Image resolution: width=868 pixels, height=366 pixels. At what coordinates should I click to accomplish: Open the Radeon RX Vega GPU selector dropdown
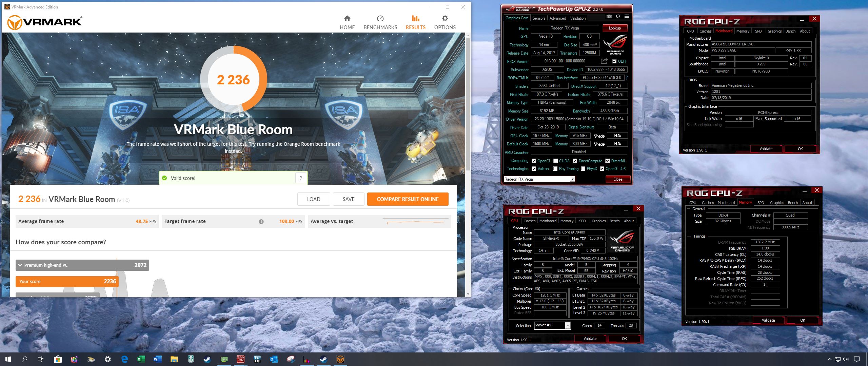pyautogui.click(x=539, y=179)
